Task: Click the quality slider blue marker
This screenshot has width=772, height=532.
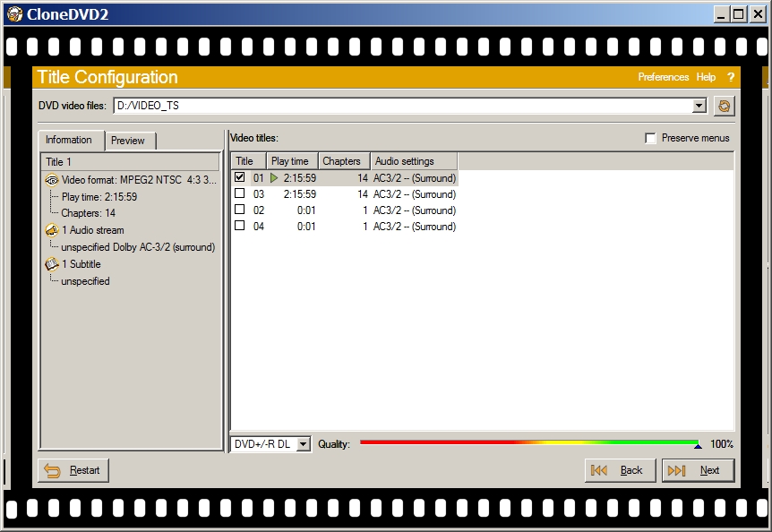Action: point(698,446)
